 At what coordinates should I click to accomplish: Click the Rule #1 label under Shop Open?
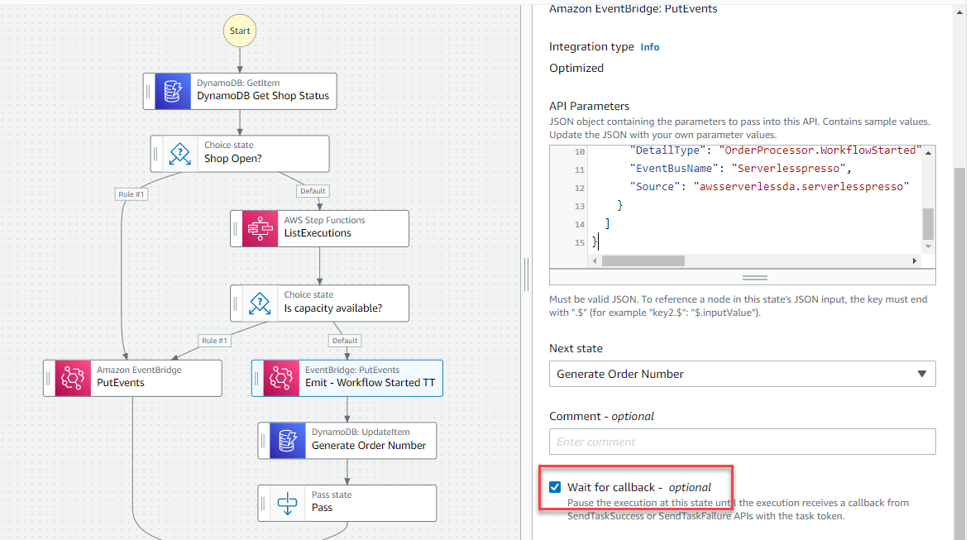131,194
